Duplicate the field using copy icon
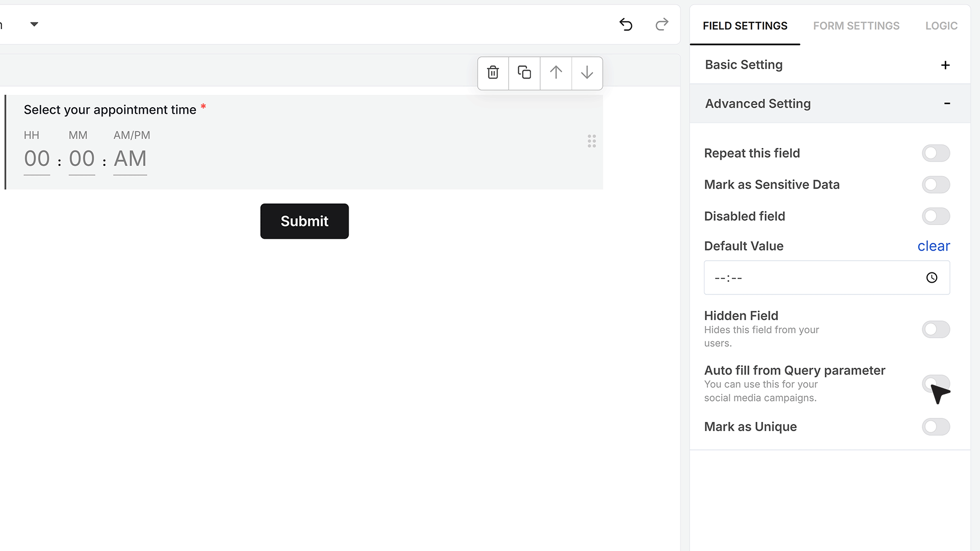This screenshot has width=980, height=551. (x=524, y=73)
